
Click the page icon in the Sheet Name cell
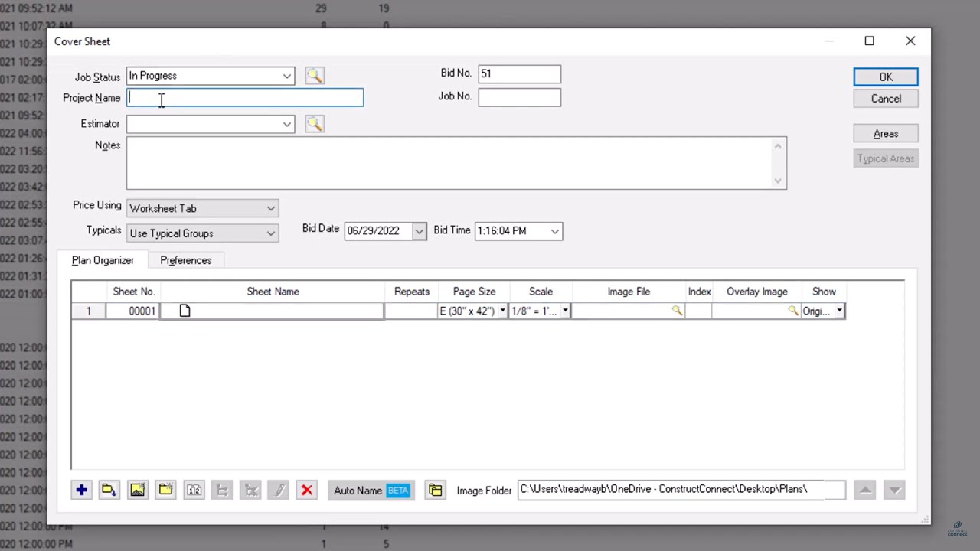185,311
